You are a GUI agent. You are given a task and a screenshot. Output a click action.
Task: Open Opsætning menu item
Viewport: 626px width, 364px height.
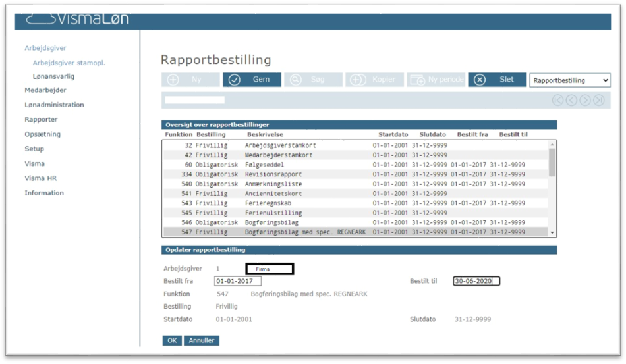(42, 134)
